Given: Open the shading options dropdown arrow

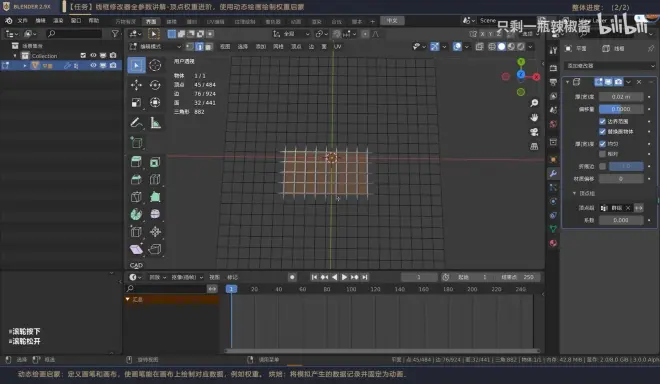Looking at the screenshot, I should click(x=530, y=47).
